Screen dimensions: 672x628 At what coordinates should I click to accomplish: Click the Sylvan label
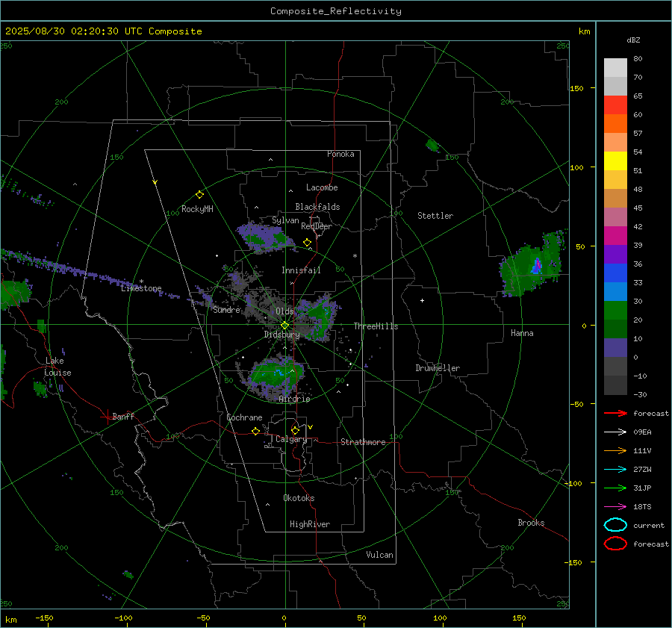(285, 220)
